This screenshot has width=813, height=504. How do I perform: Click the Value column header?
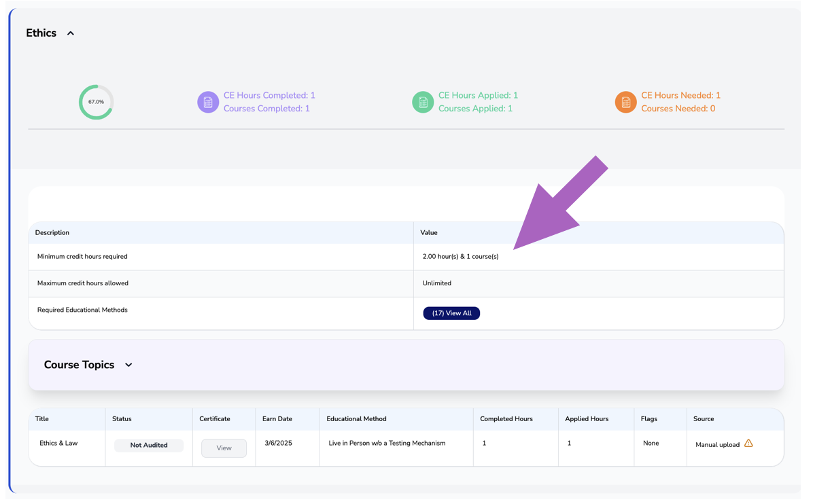coord(428,232)
